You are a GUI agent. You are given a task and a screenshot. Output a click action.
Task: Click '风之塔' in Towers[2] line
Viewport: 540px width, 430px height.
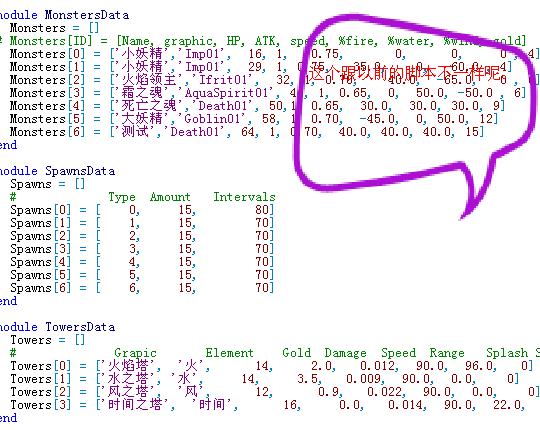pyautogui.click(x=128, y=392)
